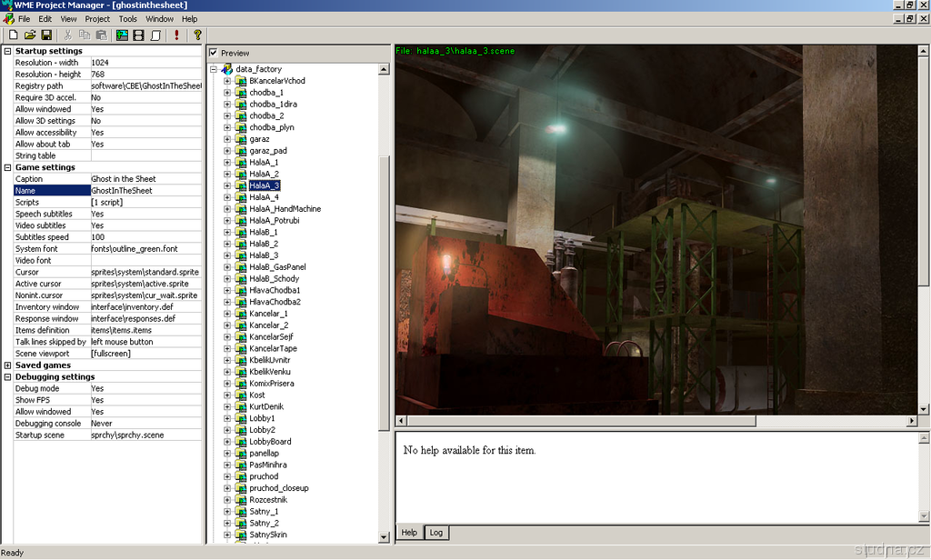Click the red exclamation mark run icon
Screen dimensions: 931x560
tap(176, 35)
